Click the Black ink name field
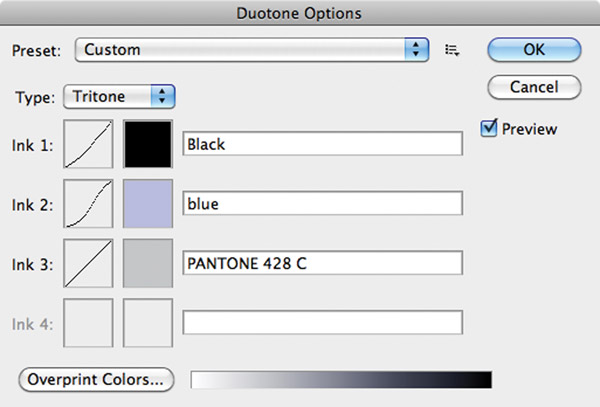 coord(322,144)
